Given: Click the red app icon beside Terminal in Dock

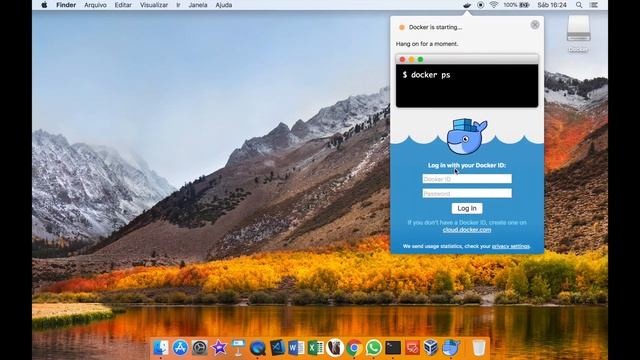Looking at the screenshot, I should 412,348.
